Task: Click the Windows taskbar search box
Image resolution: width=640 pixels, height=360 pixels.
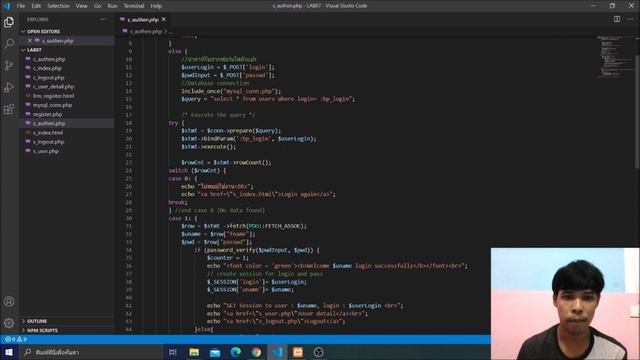Action: coord(91,352)
